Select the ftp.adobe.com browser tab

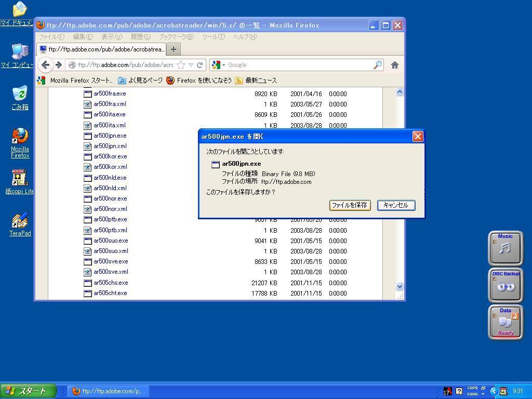tap(101, 49)
